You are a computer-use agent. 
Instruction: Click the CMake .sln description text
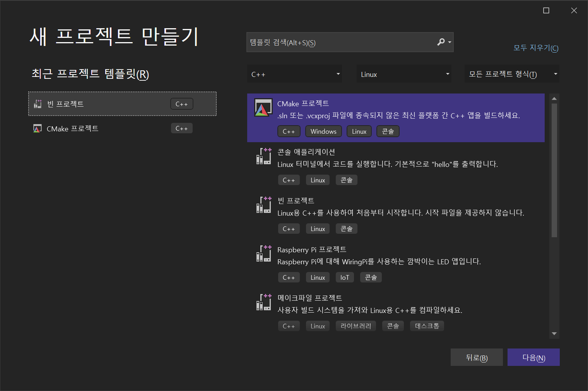[398, 116]
